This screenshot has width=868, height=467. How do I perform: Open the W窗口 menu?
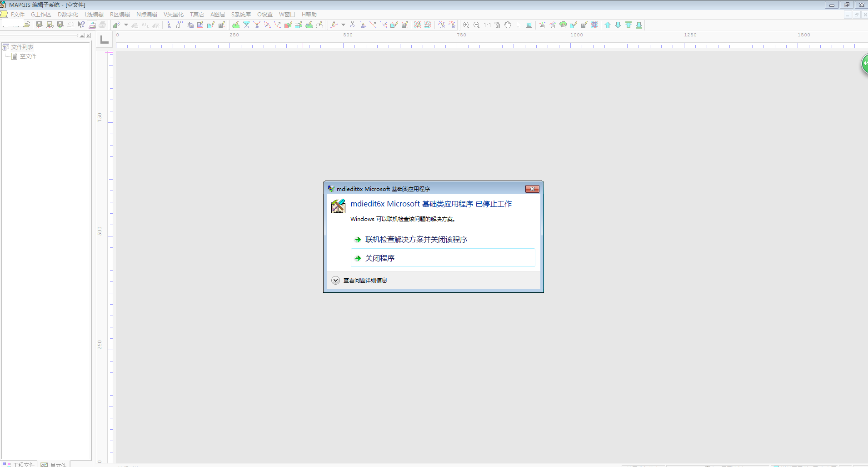[287, 15]
